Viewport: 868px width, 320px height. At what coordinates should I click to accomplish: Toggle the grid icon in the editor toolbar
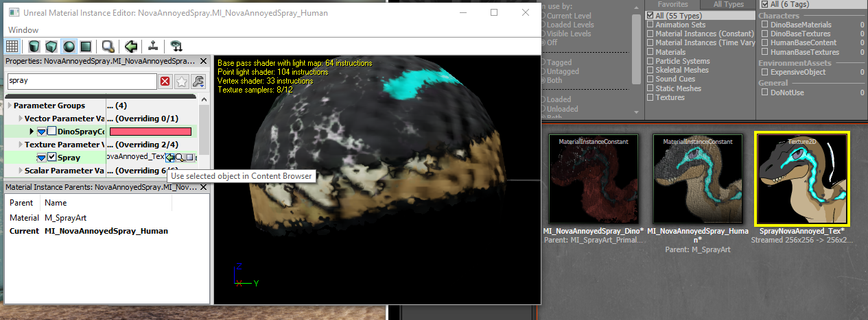click(x=12, y=47)
